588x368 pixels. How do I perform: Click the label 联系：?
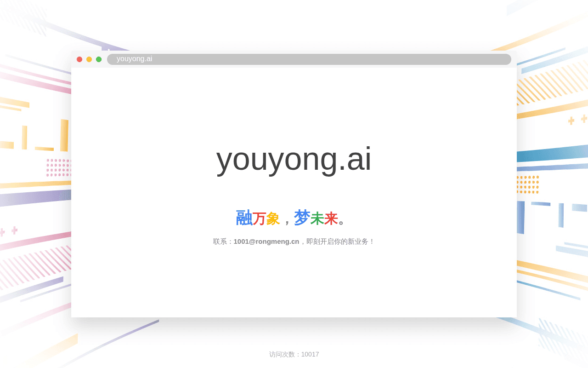coord(223,241)
